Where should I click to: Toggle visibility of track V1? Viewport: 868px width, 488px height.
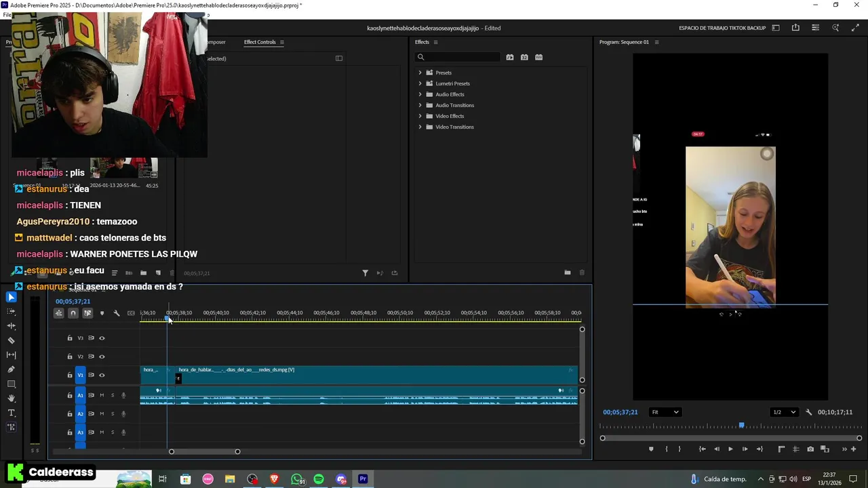tap(102, 375)
